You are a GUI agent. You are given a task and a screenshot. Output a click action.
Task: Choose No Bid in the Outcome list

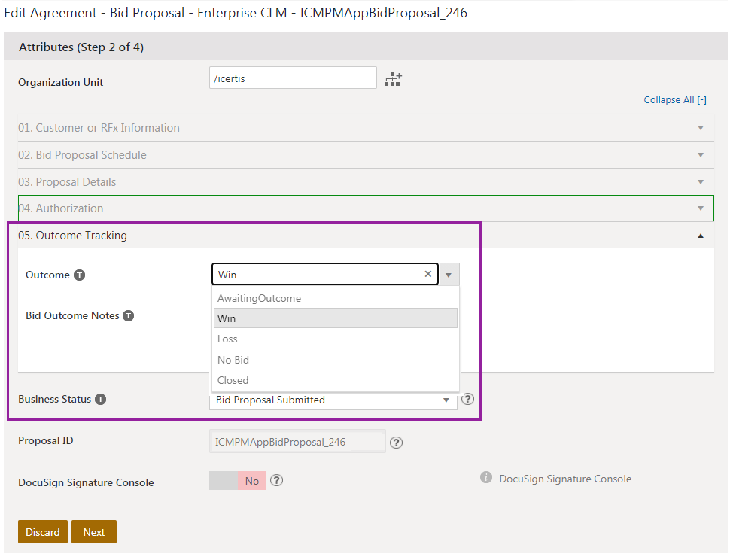pyautogui.click(x=233, y=360)
